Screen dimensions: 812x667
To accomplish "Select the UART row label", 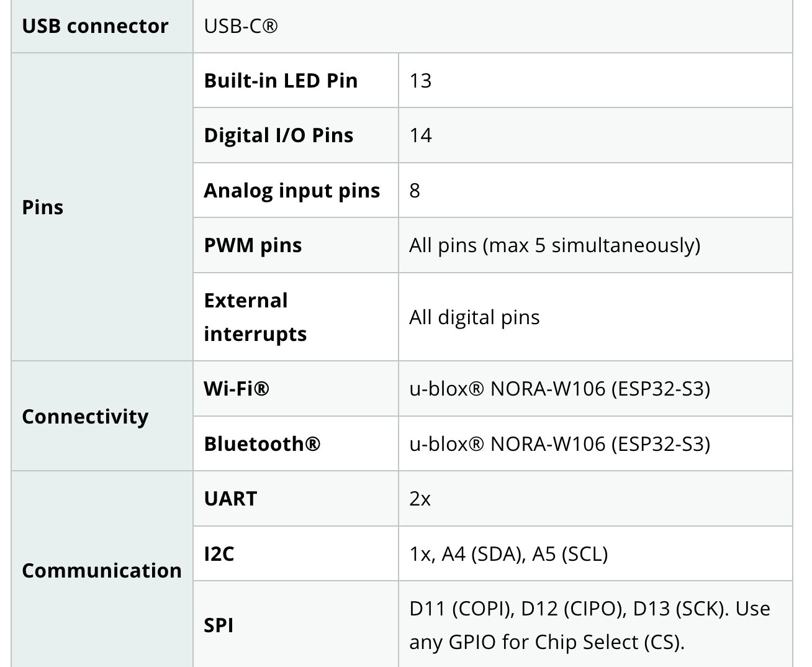I will [x=230, y=499].
